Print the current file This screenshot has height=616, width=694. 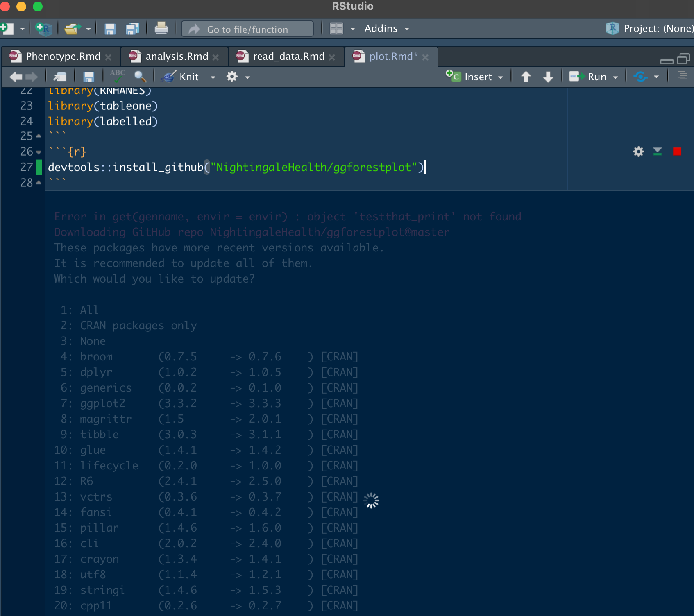coord(161,28)
